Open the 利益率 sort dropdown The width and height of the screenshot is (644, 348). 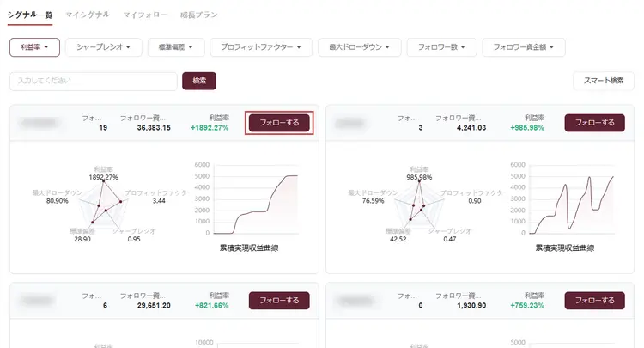tap(34, 47)
